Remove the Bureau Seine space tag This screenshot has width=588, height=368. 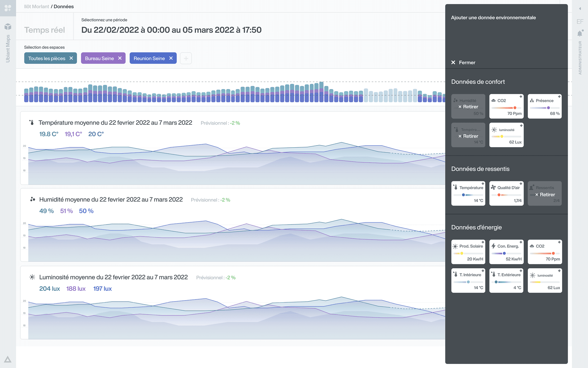click(x=120, y=58)
